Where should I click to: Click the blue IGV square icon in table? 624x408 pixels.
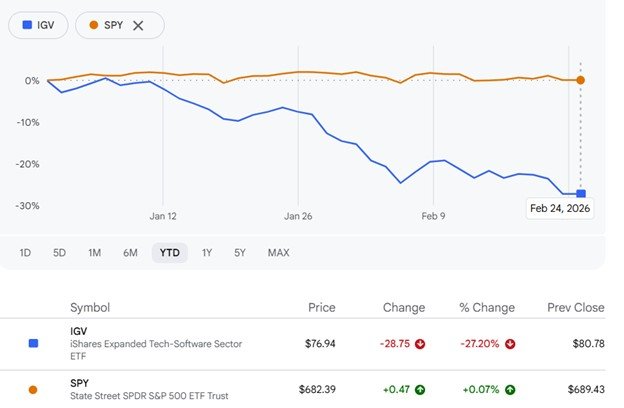(x=33, y=343)
